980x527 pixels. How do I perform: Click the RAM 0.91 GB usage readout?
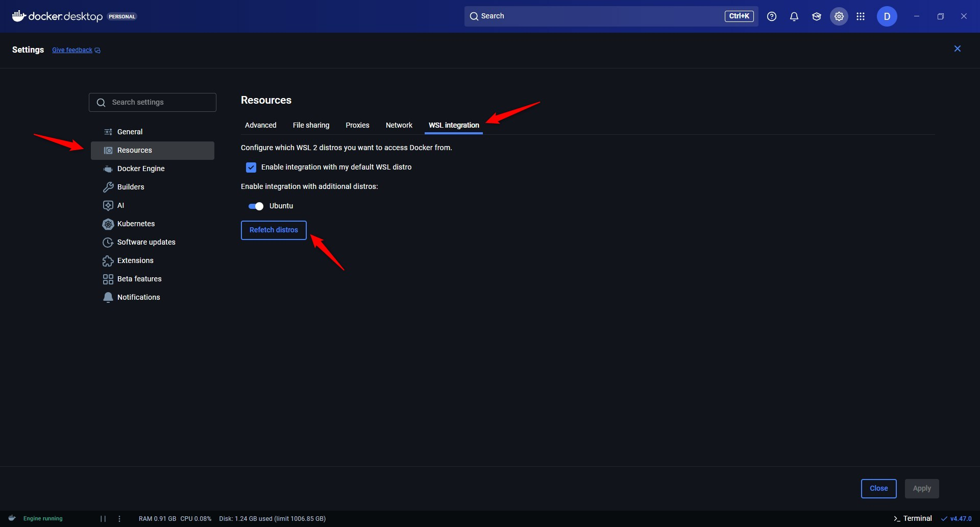point(157,518)
